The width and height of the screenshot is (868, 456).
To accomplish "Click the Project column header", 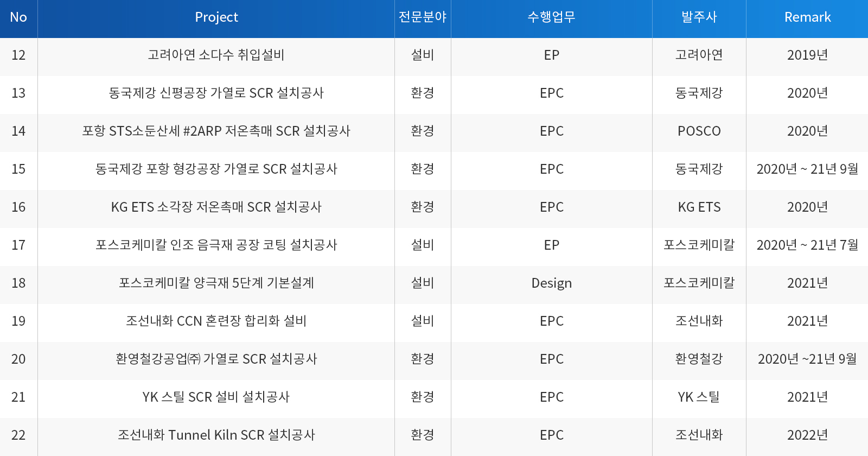I will click(x=216, y=17).
